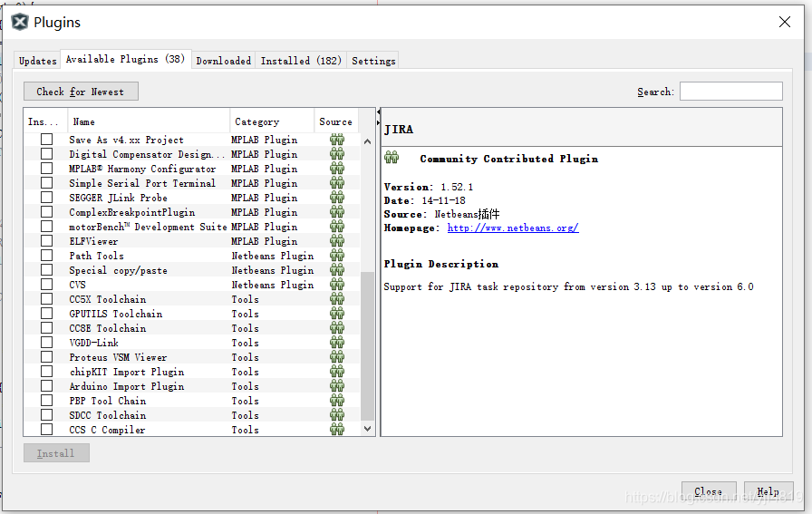The width and height of the screenshot is (812, 514).
Task: Select the Special copy/paste plugin name
Action: click(119, 270)
